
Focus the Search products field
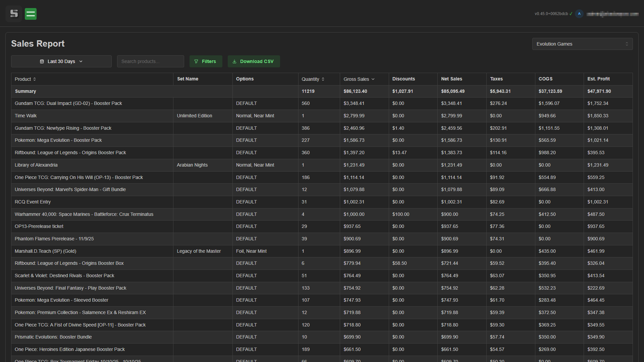click(150, 61)
